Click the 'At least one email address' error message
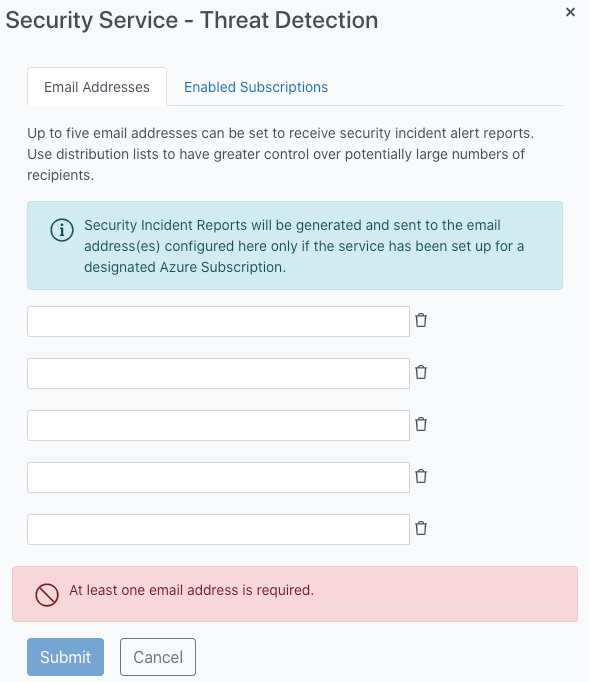 [x=191, y=590]
